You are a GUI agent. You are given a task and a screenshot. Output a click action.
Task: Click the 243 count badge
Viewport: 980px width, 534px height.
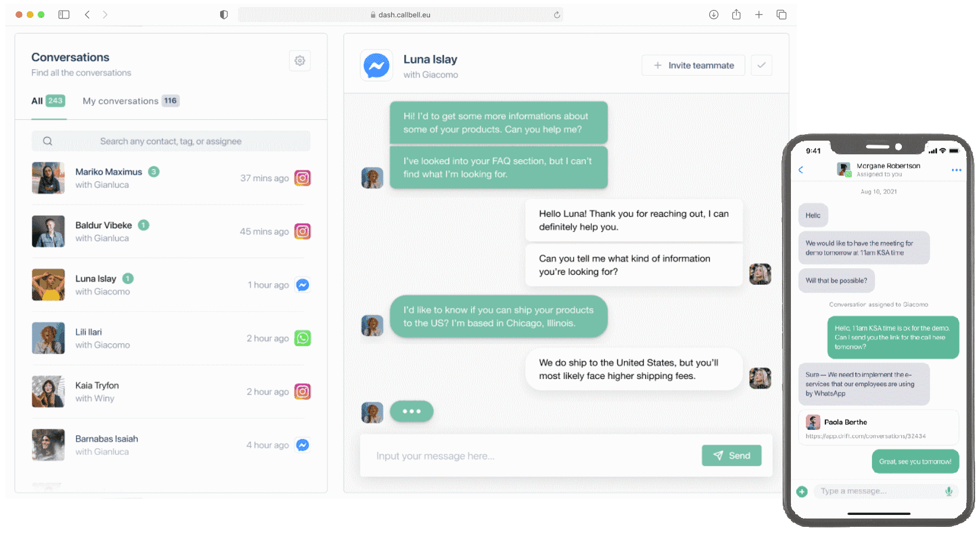tap(55, 101)
